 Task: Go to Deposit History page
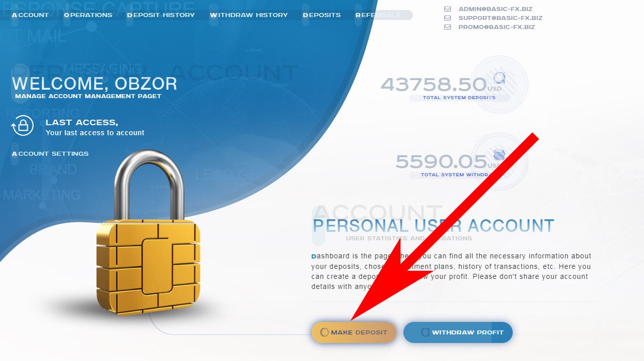[x=161, y=15]
